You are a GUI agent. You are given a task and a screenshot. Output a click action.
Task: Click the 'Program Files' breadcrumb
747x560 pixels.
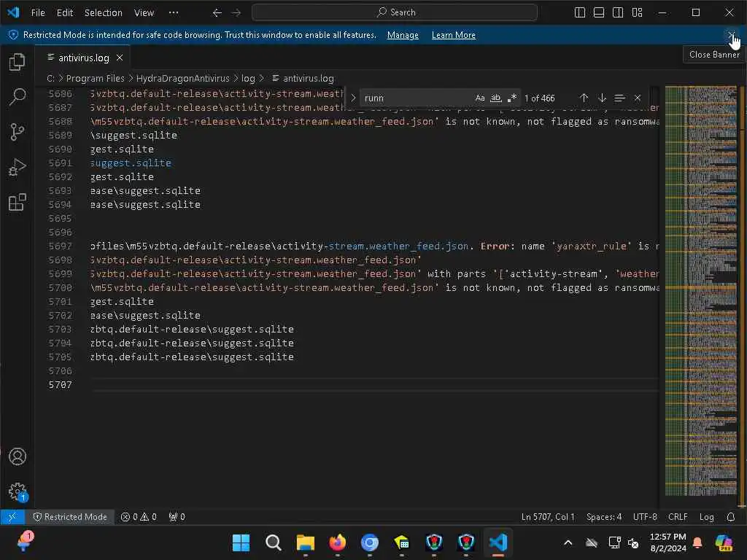coord(95,79)
